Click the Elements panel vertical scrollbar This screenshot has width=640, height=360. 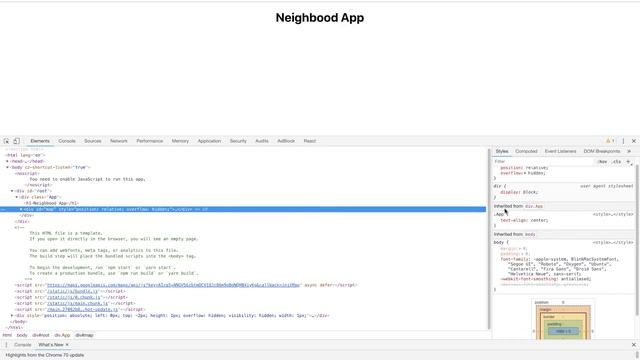pyautogui.click(x=489, y=239)
